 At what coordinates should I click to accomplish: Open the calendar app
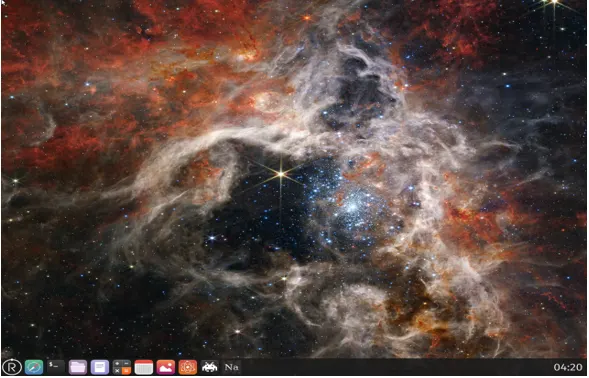(143, 367)
